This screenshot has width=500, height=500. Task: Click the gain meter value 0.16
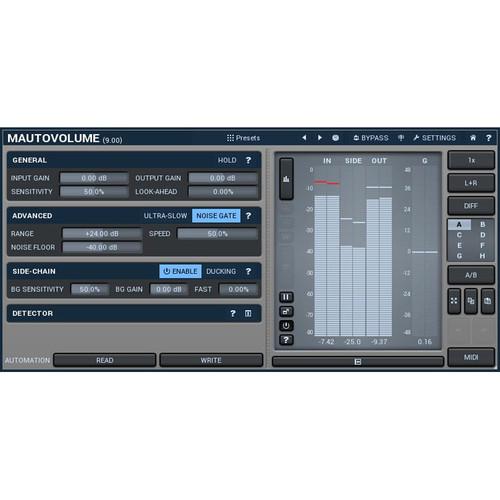425,342
